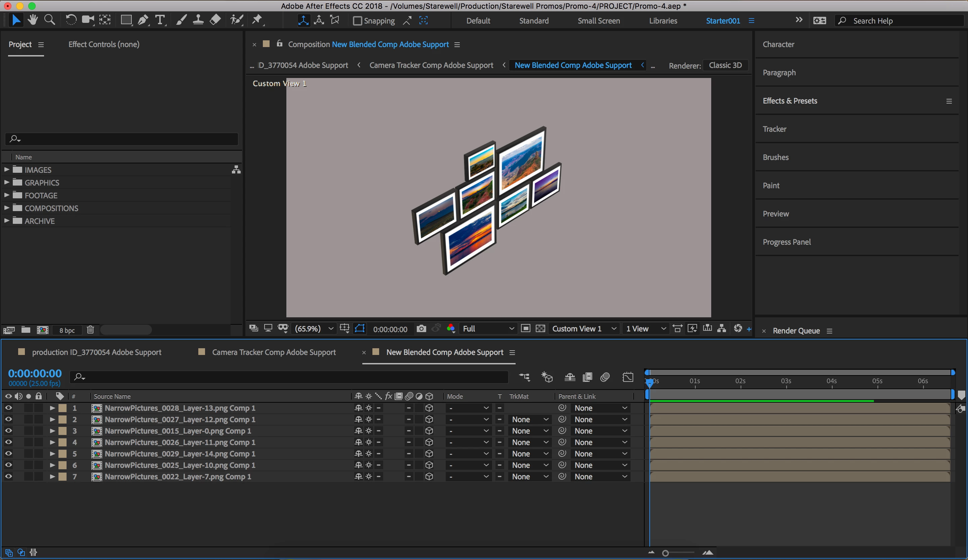Click the timeline zoom slider handle
Screen dimensions: 968x560
coord(665,553)
